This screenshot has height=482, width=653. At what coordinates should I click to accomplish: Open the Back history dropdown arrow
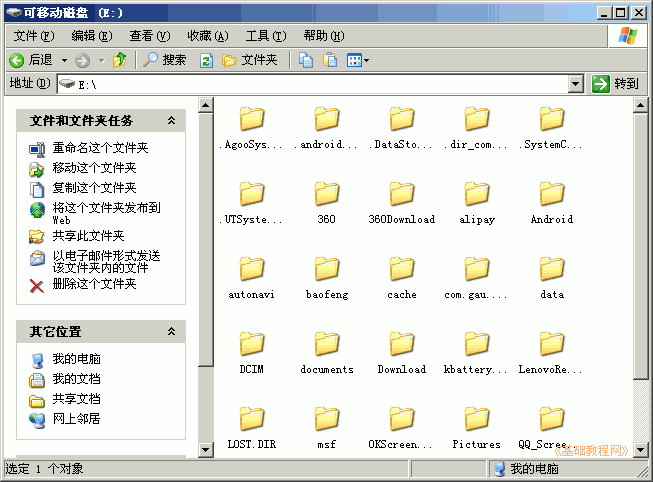click(64, 60)
